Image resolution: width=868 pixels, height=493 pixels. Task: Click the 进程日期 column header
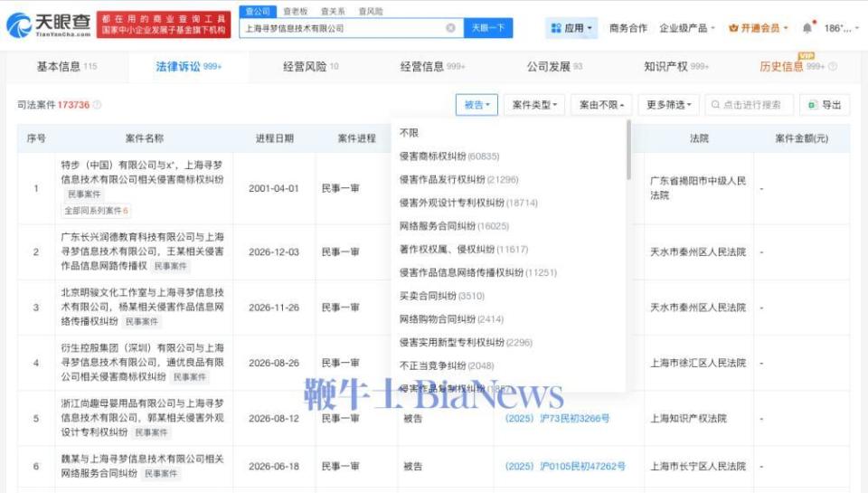pyautogui.click(x=274, y=138)
